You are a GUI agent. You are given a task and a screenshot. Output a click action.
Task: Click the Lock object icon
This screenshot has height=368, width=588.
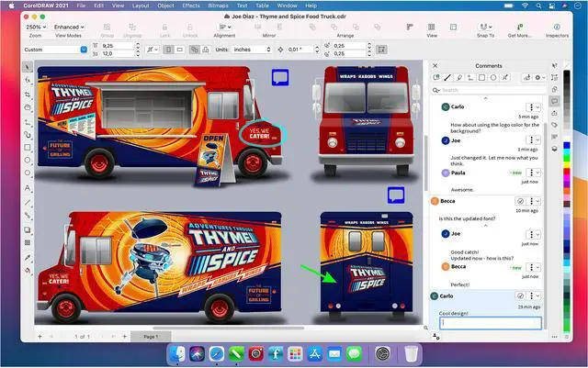164,27
